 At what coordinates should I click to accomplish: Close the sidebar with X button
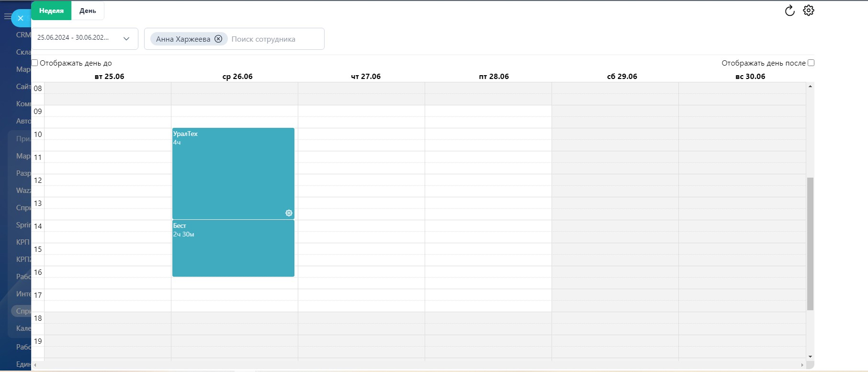tap(21, 18)
